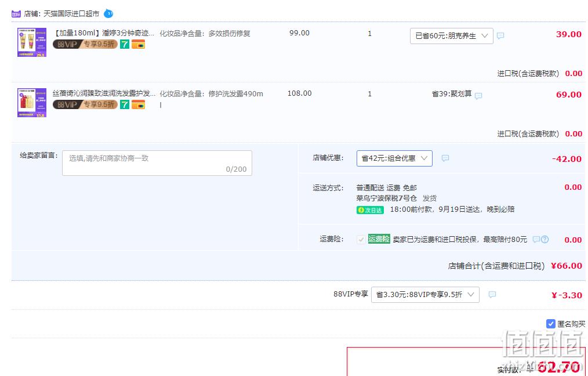This screenshot has width=588, height=376.
Task: Expand the 省3.30元:88VIP专享9.5折 dropdown
Action: [425, 295]
